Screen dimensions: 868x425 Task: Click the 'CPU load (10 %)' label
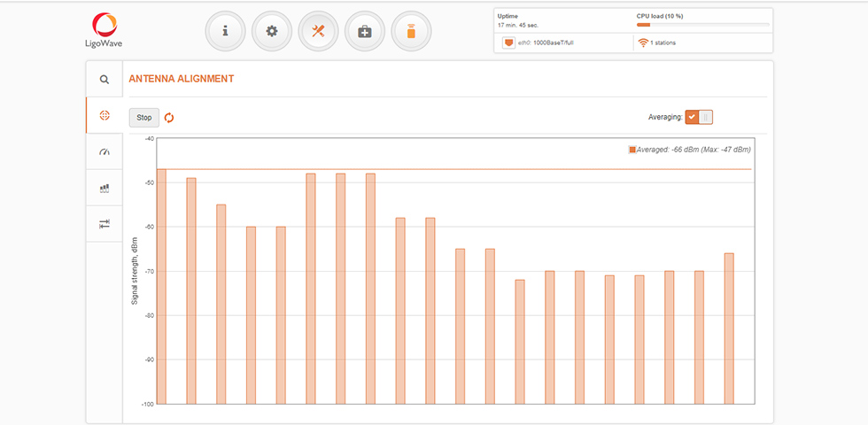(x=659, y=16)
